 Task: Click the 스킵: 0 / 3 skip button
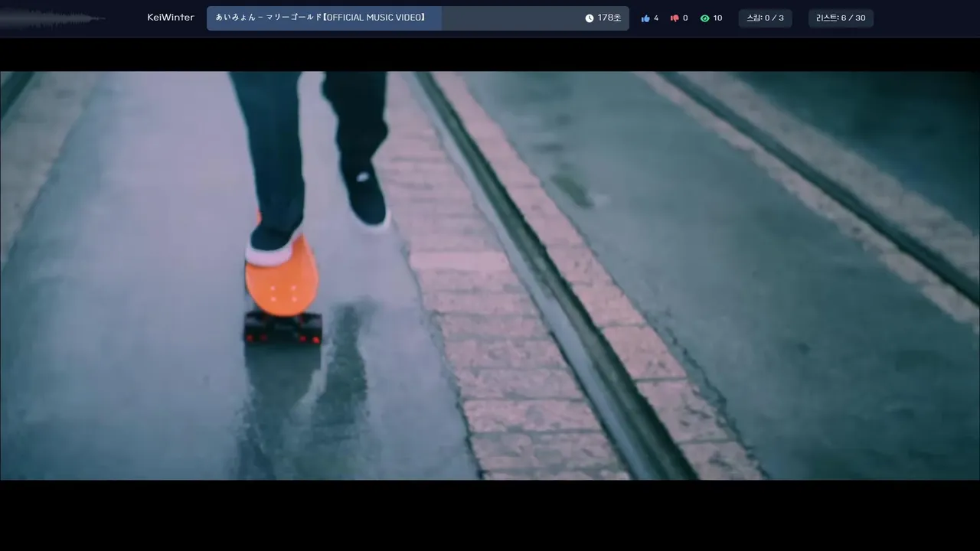pyautogui.click(x=765, y=18)
